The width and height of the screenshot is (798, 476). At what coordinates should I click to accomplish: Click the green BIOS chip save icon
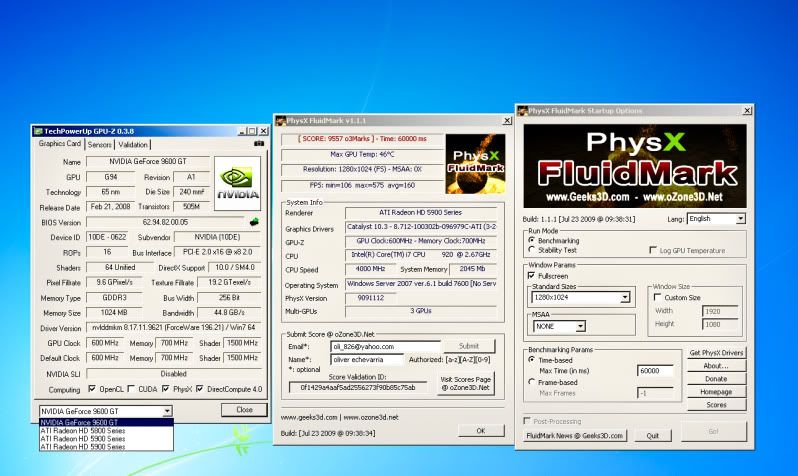(x=254, y=222)
